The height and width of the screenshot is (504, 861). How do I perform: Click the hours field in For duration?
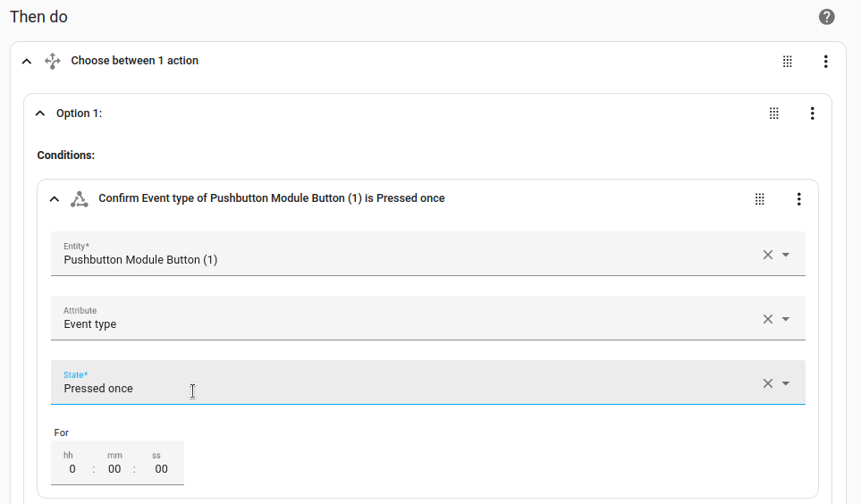[x=72, y=469]
